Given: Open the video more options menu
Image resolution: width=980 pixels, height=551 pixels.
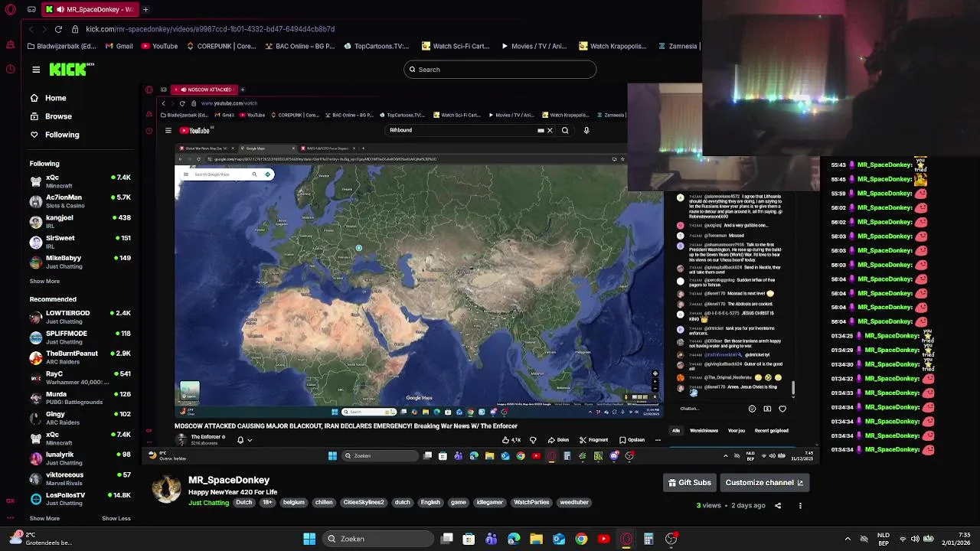Looking at the screenshot, I should point(800,505).
